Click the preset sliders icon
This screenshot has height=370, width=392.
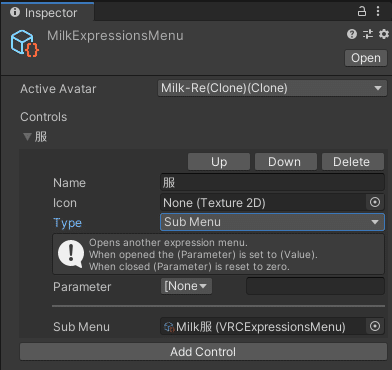click(368, 34)
